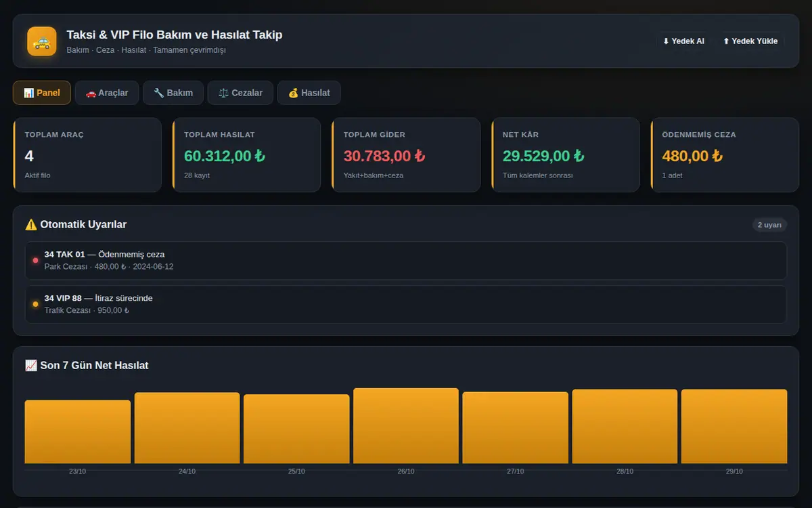Open the Cezalar tab
The height and width of the screenshot is (508, 812).
[240, 93]
